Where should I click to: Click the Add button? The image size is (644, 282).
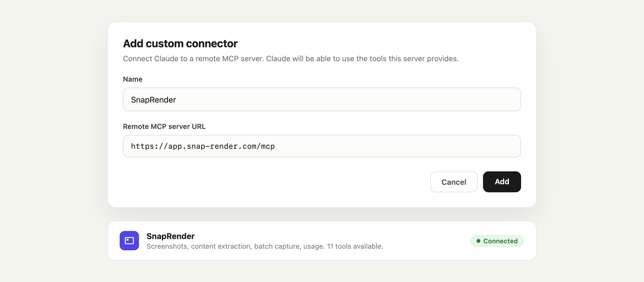pos(502,182)
